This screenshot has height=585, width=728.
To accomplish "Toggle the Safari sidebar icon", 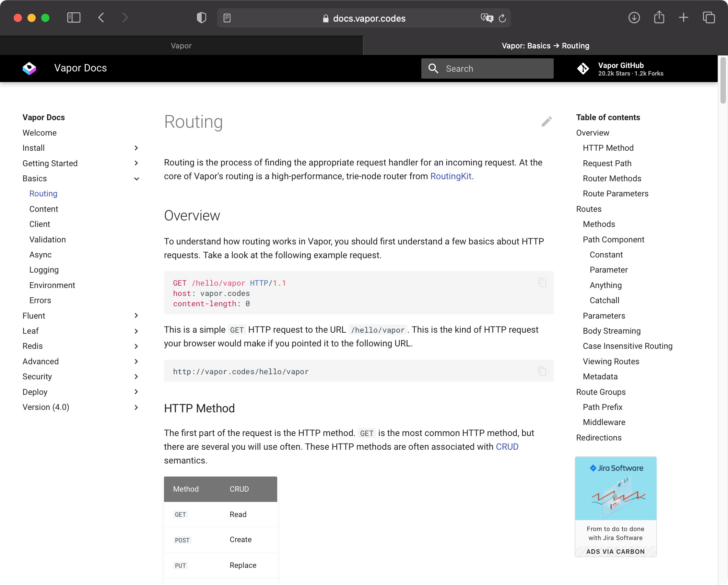I will pos(74,18).
